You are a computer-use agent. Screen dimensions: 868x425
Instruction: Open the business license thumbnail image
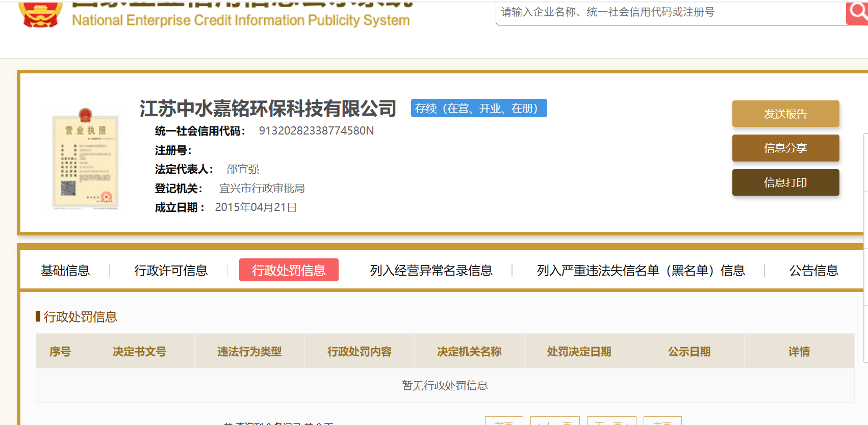85,158
